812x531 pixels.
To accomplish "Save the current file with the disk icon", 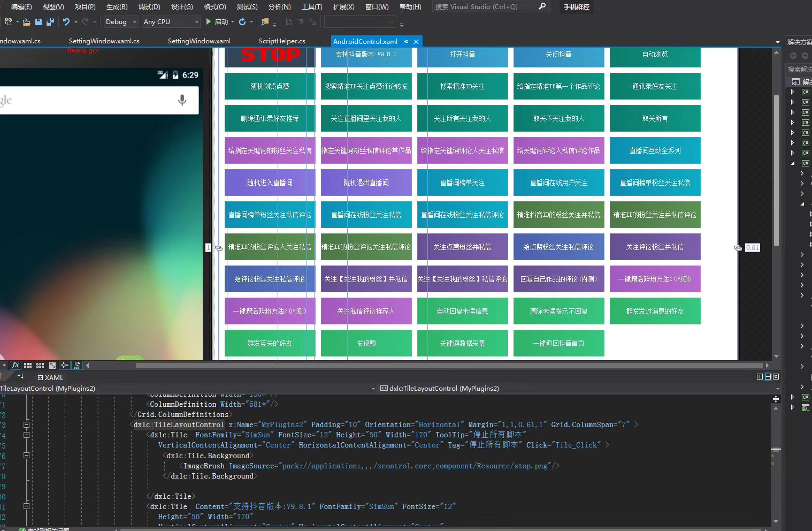I will 39,22.
